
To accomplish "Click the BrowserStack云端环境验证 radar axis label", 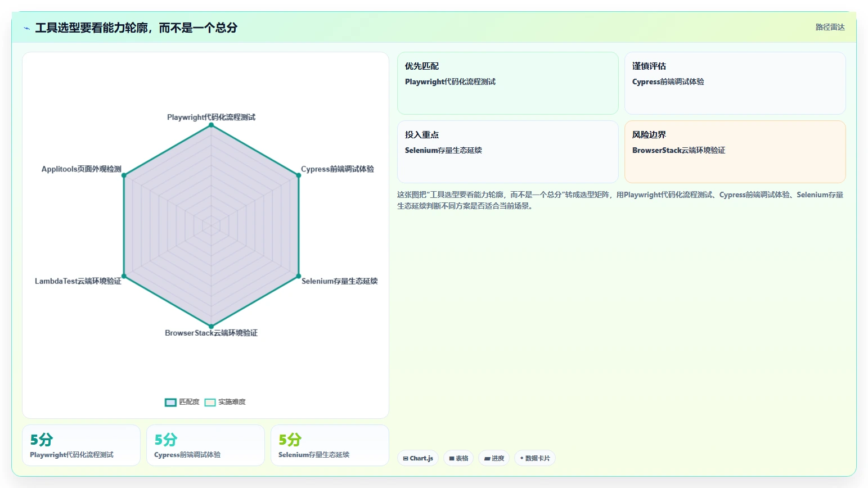I will tap(211, 333).
